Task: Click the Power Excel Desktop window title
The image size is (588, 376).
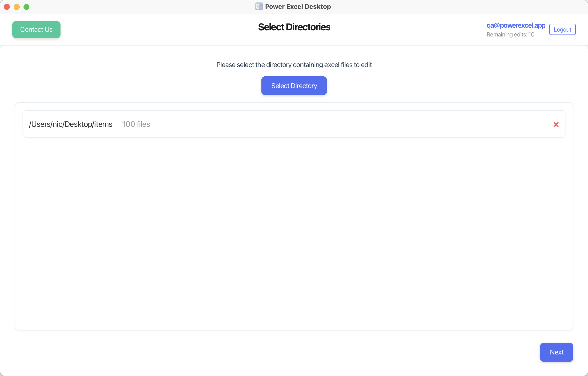Action: [x=298, y=7]
